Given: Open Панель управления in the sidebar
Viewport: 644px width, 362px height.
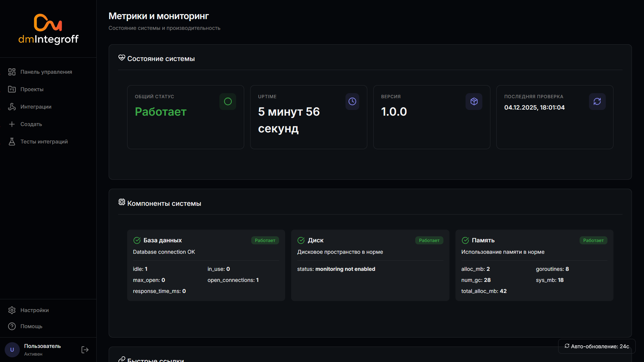Looking at the screenshot, I should click(x=46, y=72).
